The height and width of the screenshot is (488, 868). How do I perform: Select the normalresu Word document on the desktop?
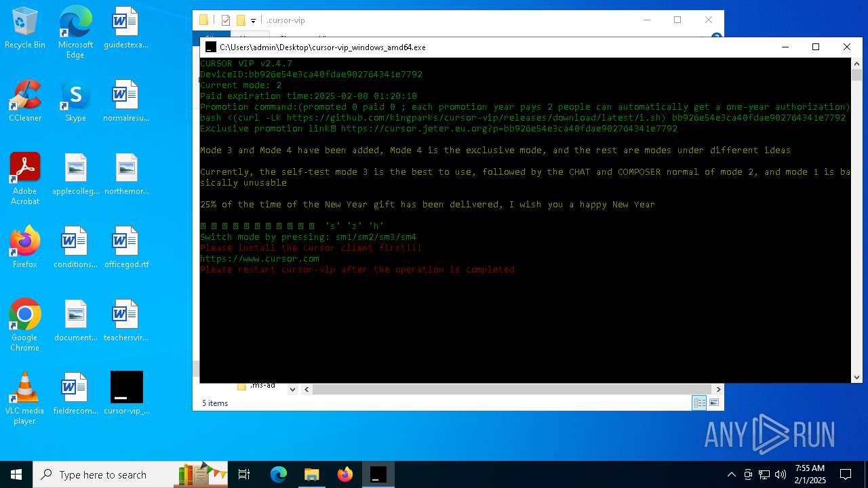[x=126, y=102]
